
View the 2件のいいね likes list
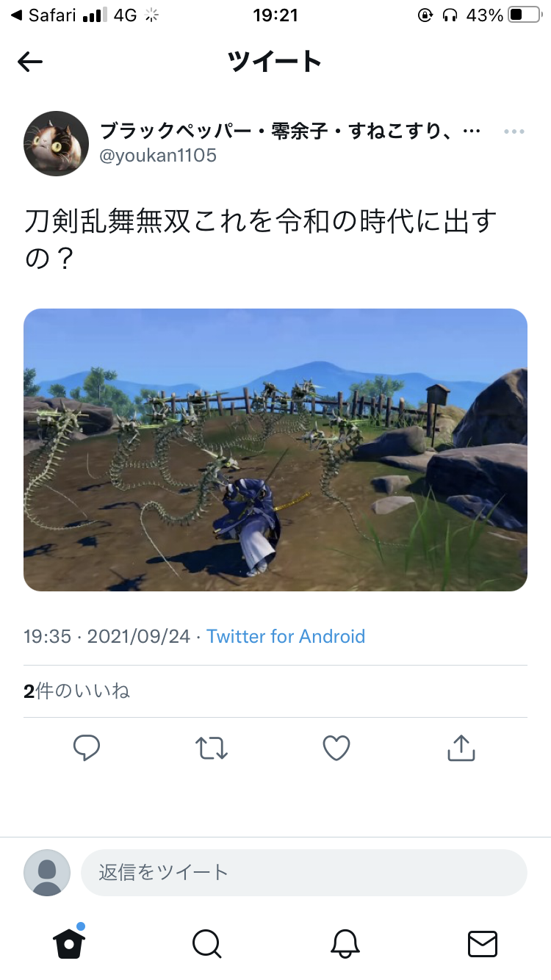(x=77, y=691)
